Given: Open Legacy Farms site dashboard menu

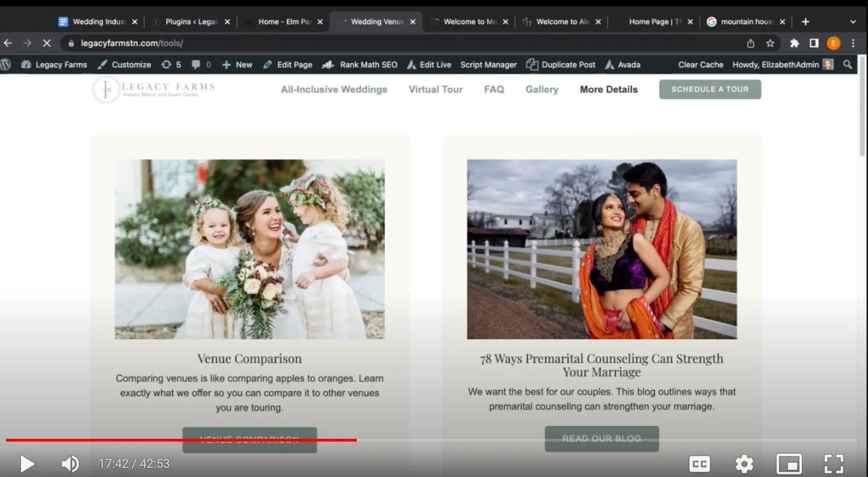Looking at the screenshot, I should click(54, 65).
